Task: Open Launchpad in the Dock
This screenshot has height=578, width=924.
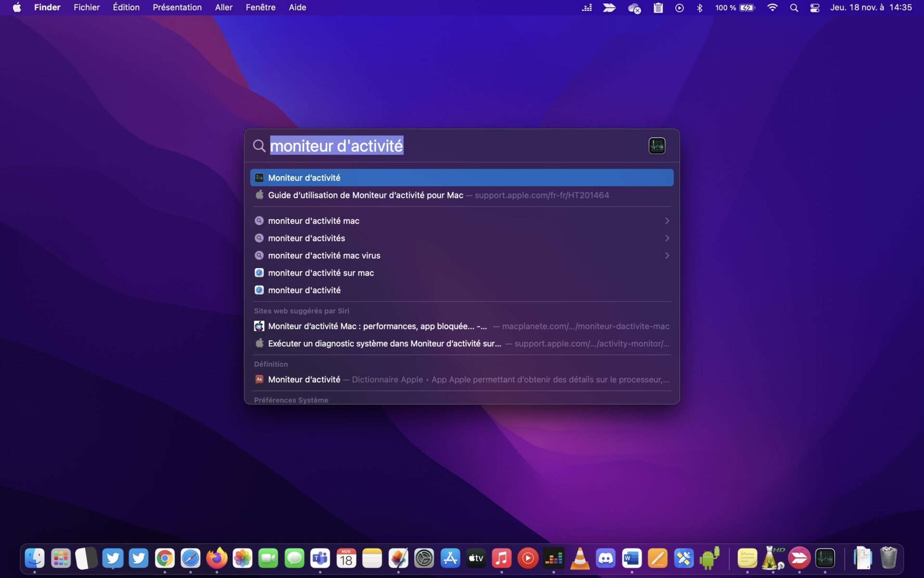Action: click(61, 558)
